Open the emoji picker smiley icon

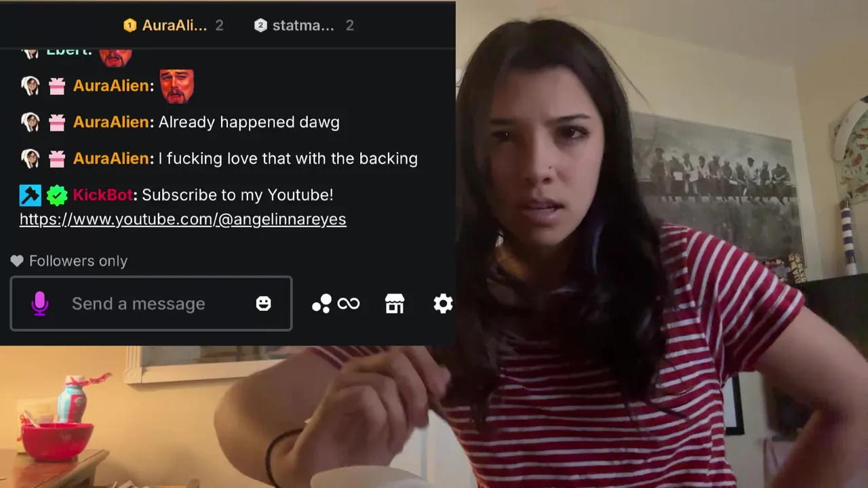click(x=264, y=304)
